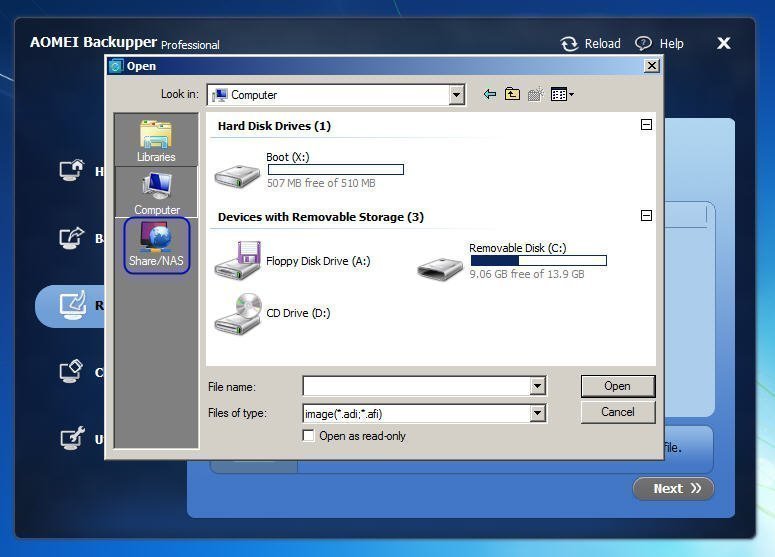
Task: Click into the File name field
Action: tap(417, 386)
